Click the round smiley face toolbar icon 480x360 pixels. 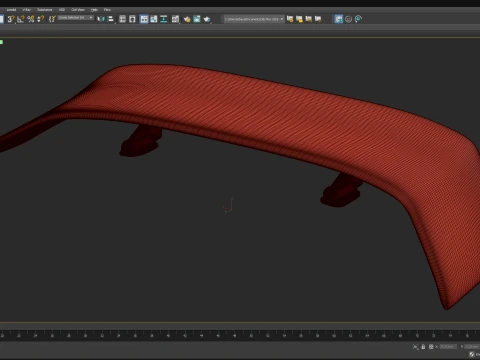348,19
